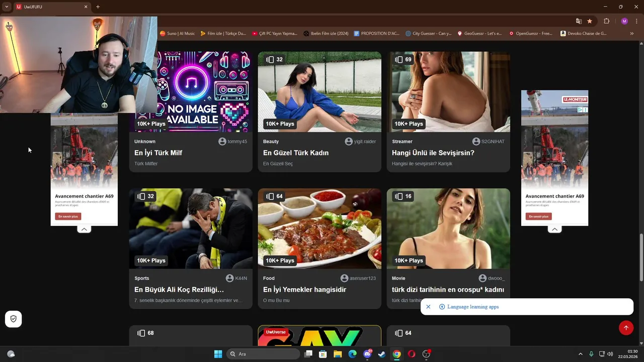Viewport: 644px width, 362px height.
Task: Open aseruser123 author profile
Action: tap(358, 278)
